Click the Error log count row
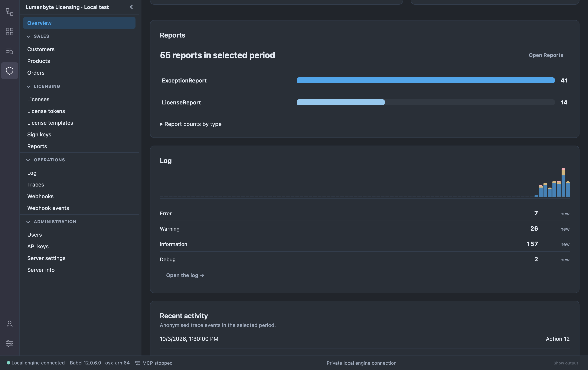Image resolution: width=588 pixels, height=370 pixels. (365, 213)
